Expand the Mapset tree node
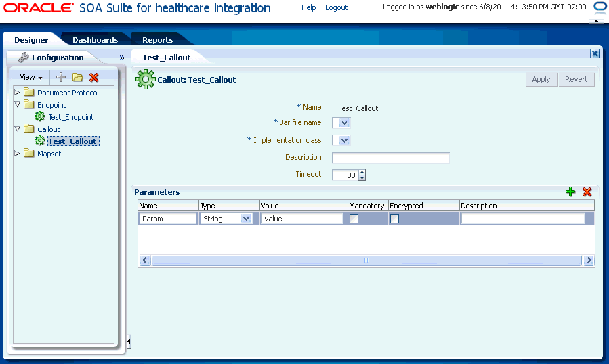The height and width of the screenshot is (364, 609). pyautogui.click(x=17, y=153)
